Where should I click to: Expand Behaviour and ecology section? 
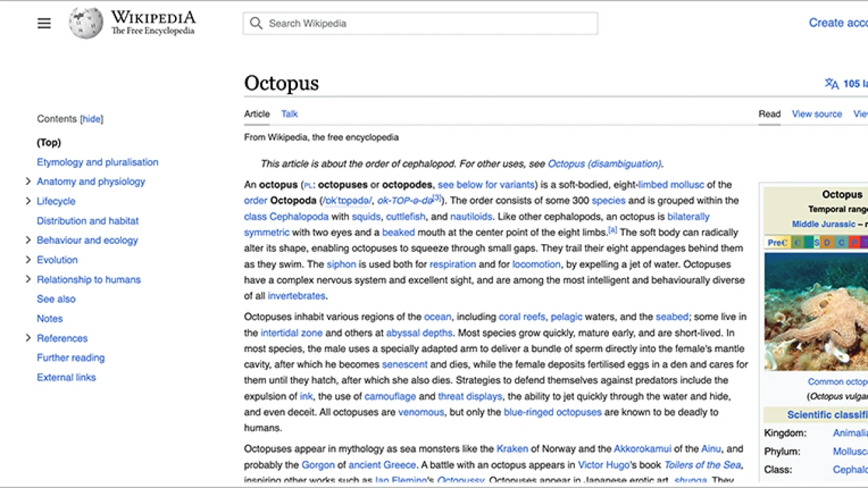[28, 240]
